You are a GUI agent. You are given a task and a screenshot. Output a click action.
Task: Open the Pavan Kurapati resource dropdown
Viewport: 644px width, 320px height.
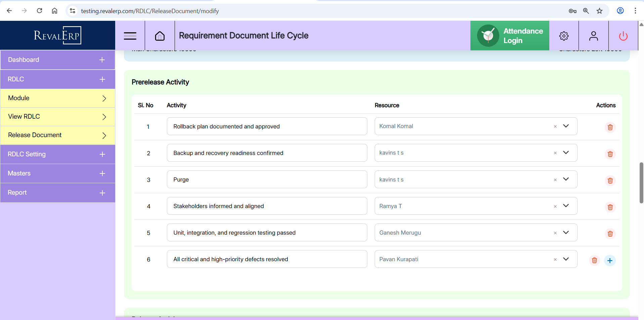click(x=566, y=259)
